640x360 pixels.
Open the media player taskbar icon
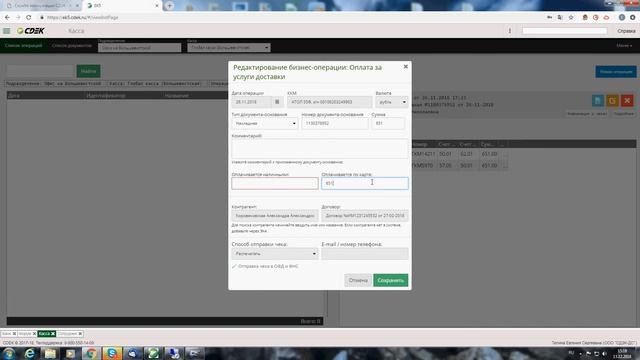pos(71,353)
